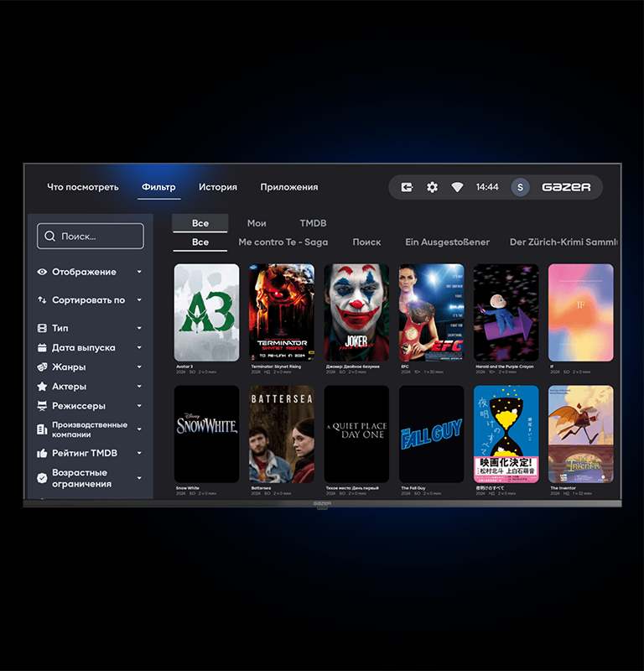This screenshot has width=644, height=671.
Task: Expand the Дата выпуска filter arrow
Action: coord(139,347)
